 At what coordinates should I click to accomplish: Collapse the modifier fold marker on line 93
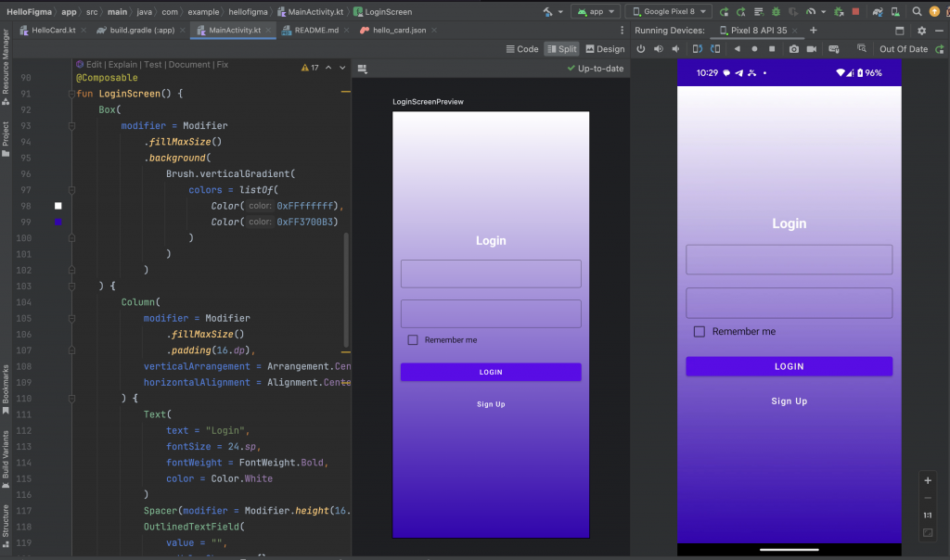(x=71, y=126)
